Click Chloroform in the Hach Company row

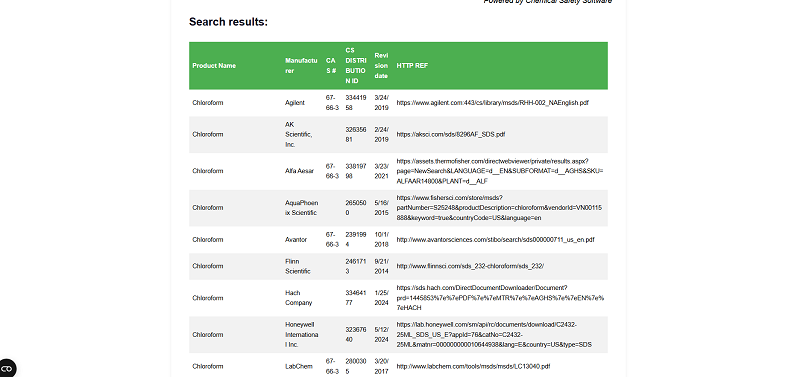point(208,298)
